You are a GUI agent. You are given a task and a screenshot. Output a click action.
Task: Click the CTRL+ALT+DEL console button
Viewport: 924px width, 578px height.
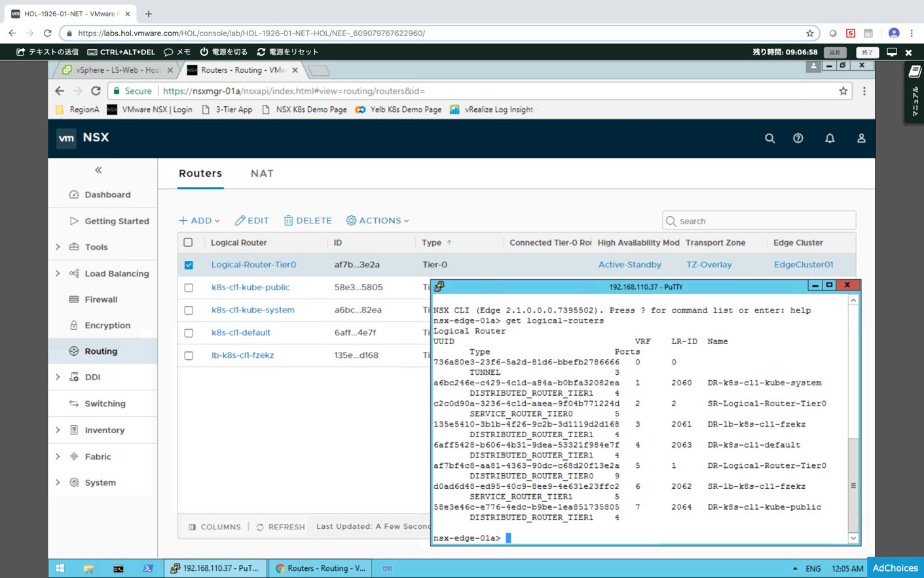coord(121,52)
